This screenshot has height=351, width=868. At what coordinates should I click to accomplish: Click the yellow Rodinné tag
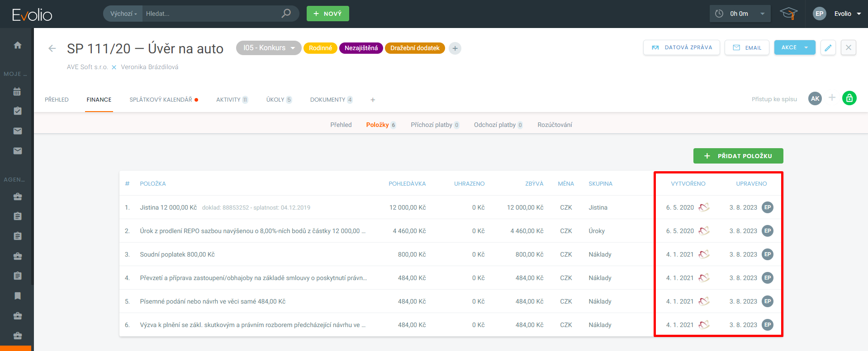coord(320,48)
